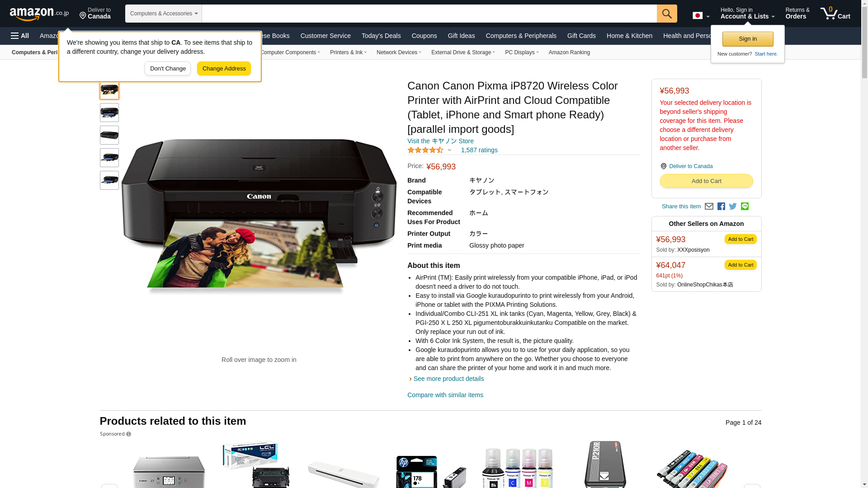868x488 pixels.
Task: Open the cart icon
Action: pyautogui.click(x=835, y=14)
